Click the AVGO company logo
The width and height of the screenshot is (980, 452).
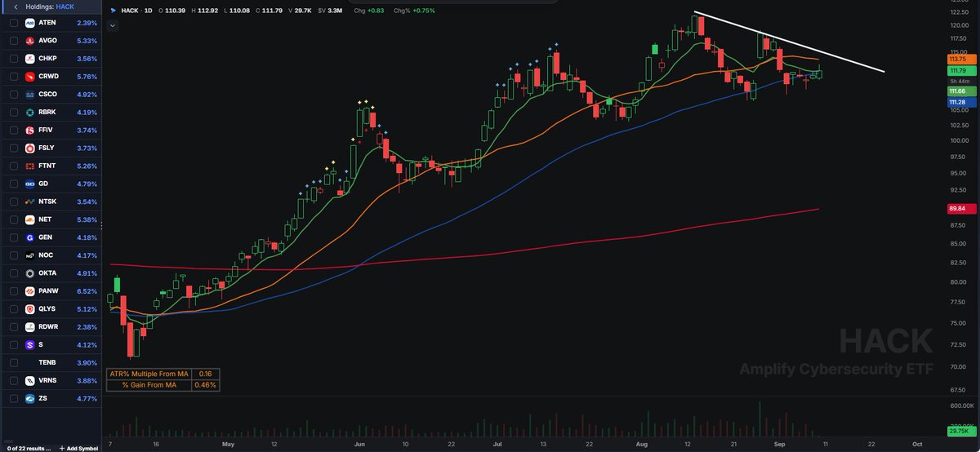[x=29, y=41]
